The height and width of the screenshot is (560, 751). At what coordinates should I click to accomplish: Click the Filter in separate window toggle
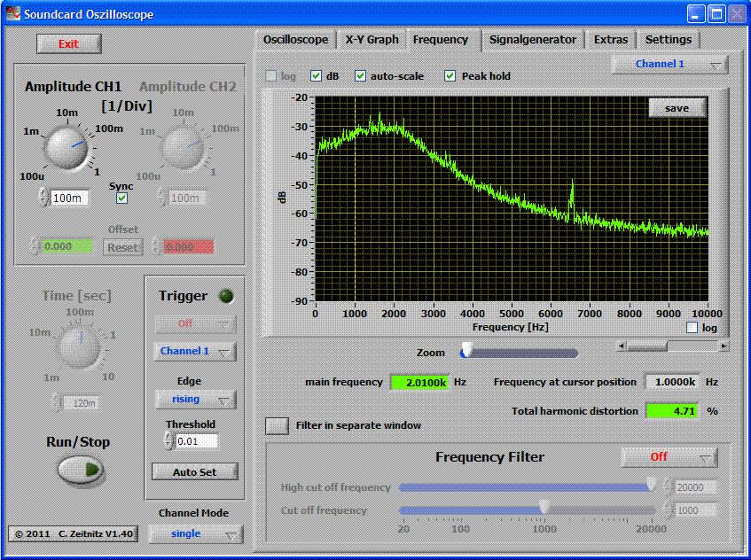278,425
